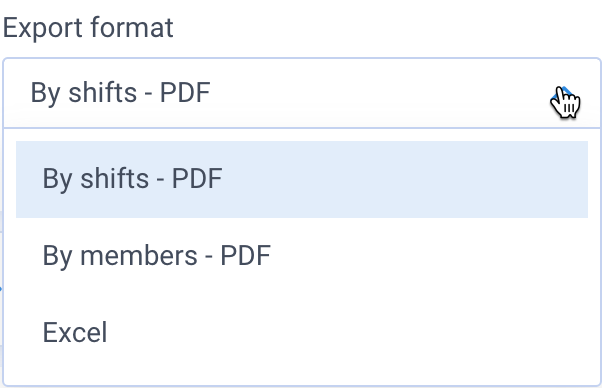Choose 'By members - PDF' export option
Image resolution: width=602 pixels, height=388 pixels.
coord(302,256)
